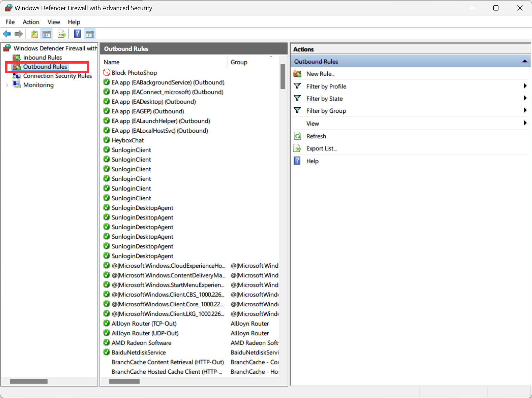Click the Export List icon in Actions pane
The width and height of the screenshot is (532, 398).
click(297, 148)
